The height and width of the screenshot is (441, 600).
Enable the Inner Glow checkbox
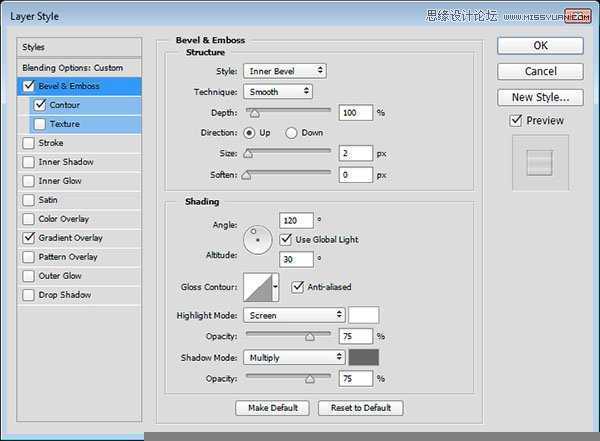(x=28, y=181)
